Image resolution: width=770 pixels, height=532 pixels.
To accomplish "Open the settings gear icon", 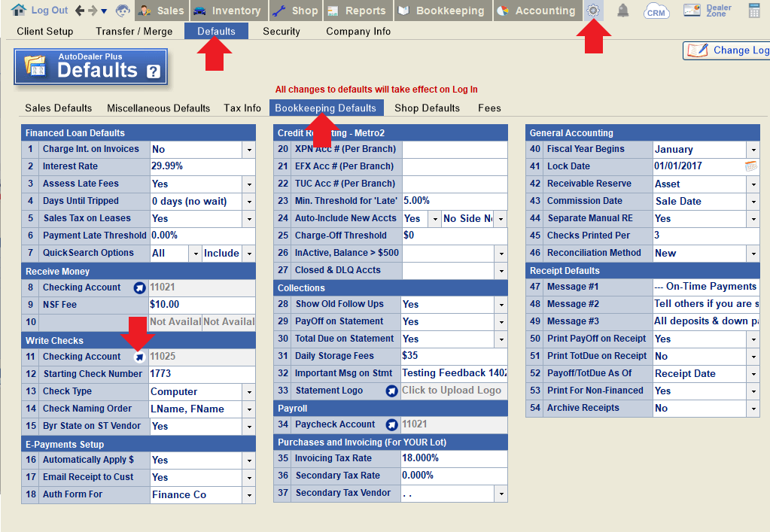I will pyautogui.click(x=593, y=11).
